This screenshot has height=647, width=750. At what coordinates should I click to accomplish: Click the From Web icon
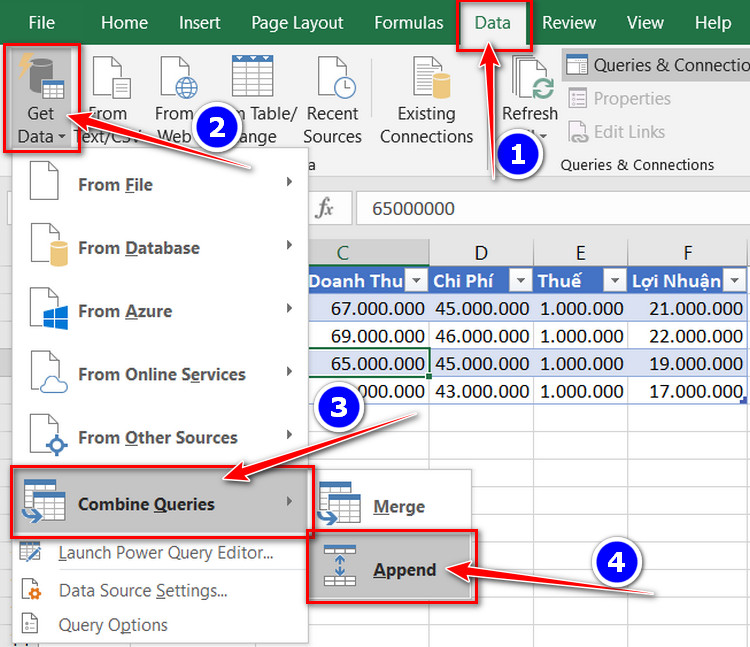pos(179,77)
